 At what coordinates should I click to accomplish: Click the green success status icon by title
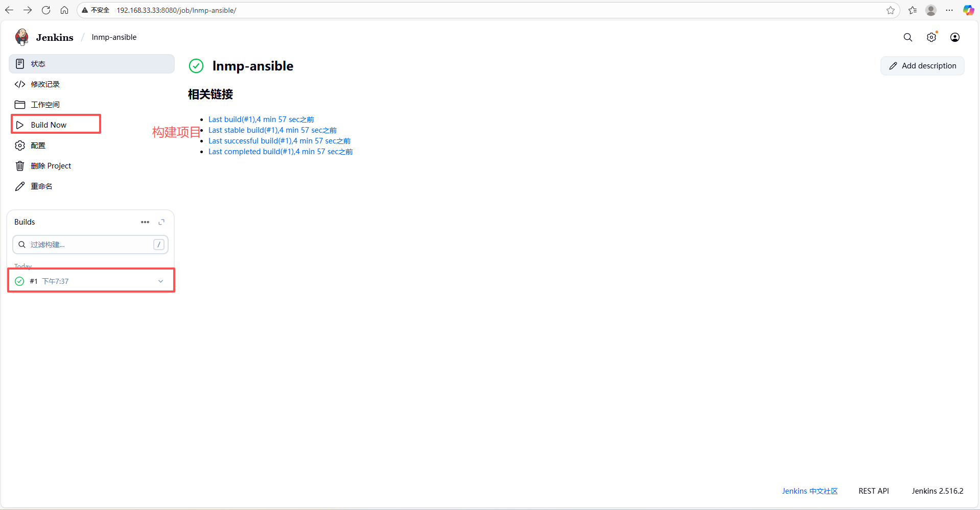click(196, 66)
